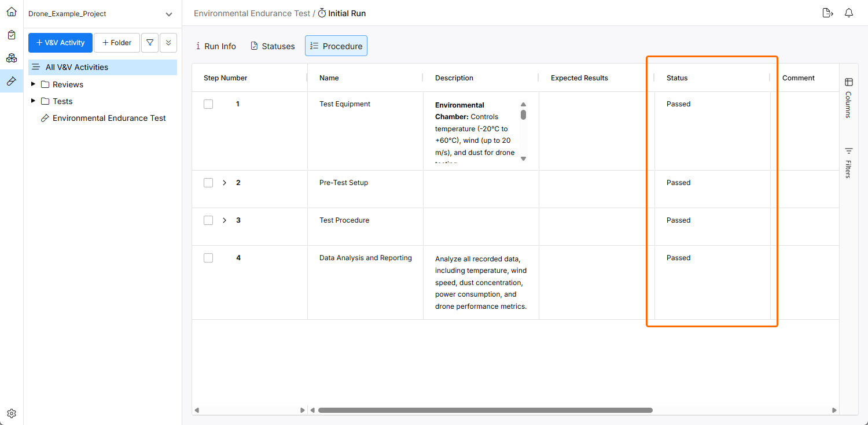
Task: Check the checkbox for step 1
Action: (x=208, y=104)
